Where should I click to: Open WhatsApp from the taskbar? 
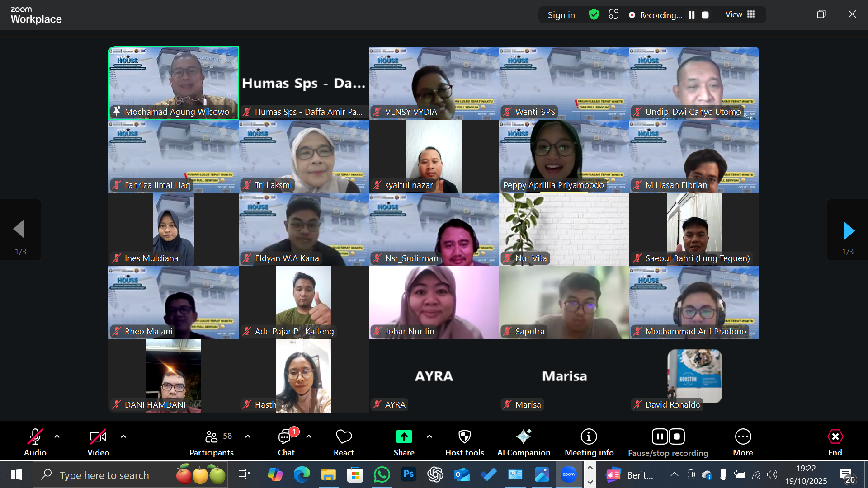point(382,474)
